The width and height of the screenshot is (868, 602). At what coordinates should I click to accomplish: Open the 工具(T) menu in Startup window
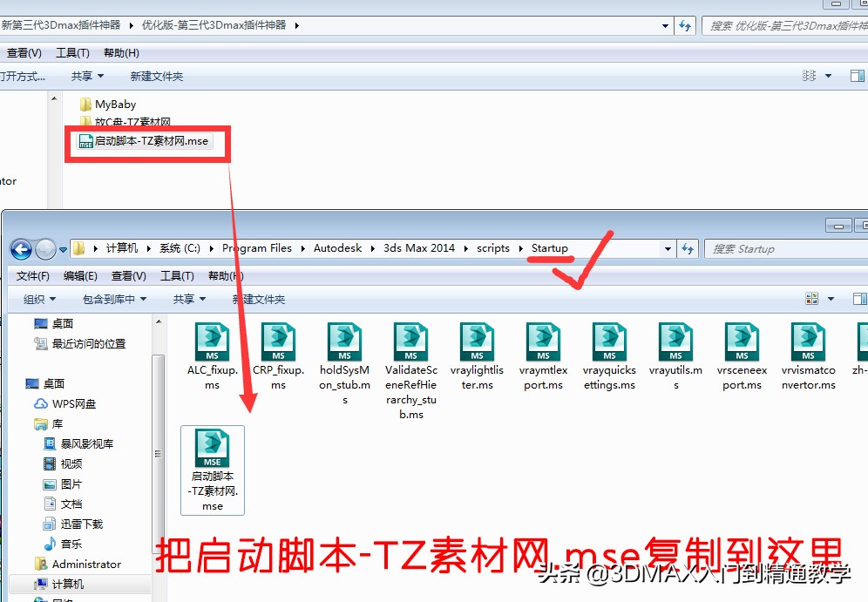click(177, 275)
